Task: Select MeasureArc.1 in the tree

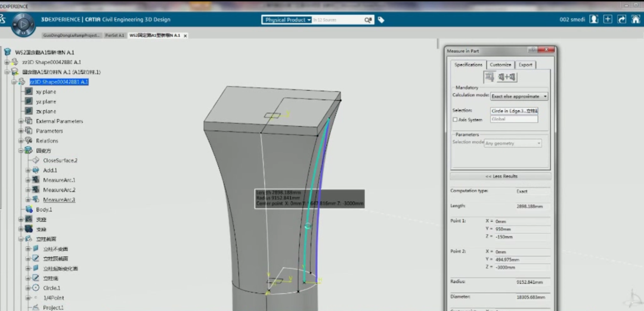Action: (59, 180)
